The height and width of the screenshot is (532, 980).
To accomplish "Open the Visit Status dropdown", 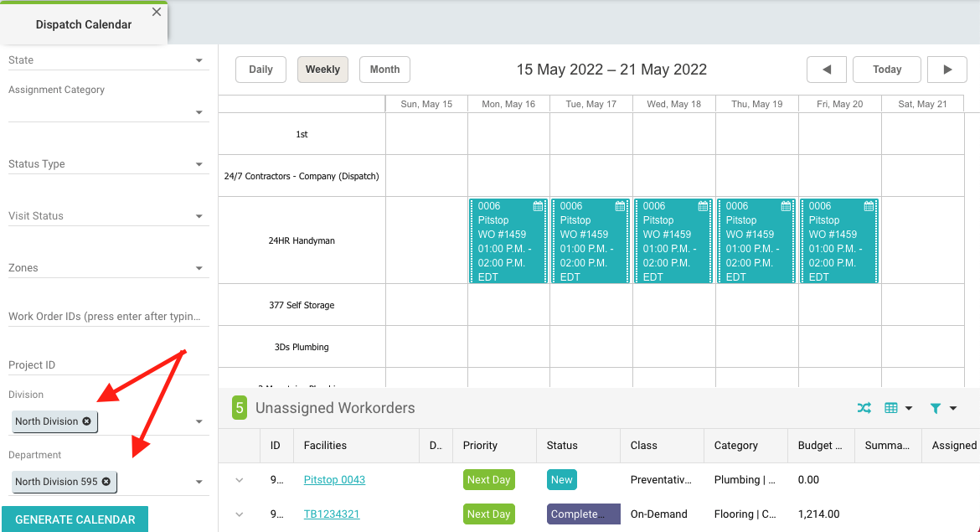I will (199, 216).
